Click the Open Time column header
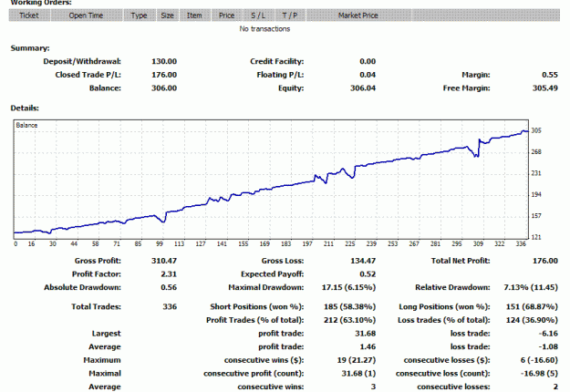 [86, 15]
